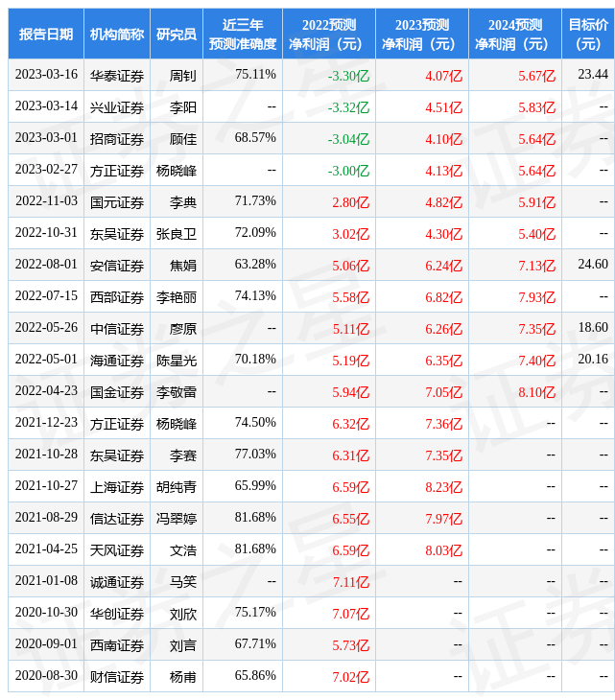
Task: Select the 机构简称 column header
Action: point(117,35)
